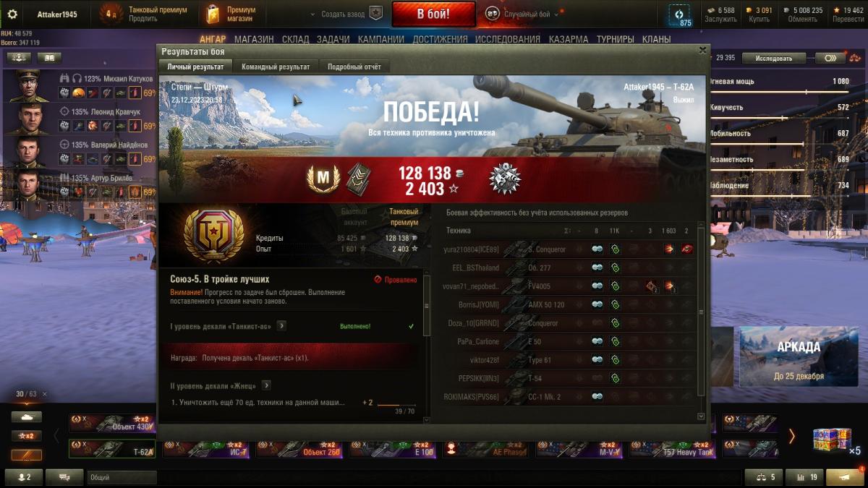Screen dimensions: 868x488
Task: Click the Исследовать button
Action: click(x=773, y=58)
